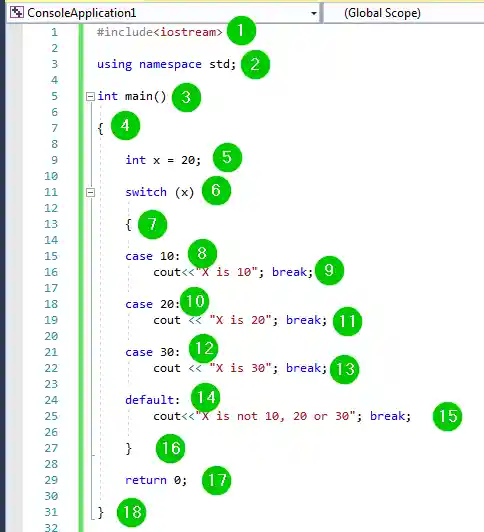Click green annotation badge number 1
The width and height of the screenshot is (484, 532).
241,31
